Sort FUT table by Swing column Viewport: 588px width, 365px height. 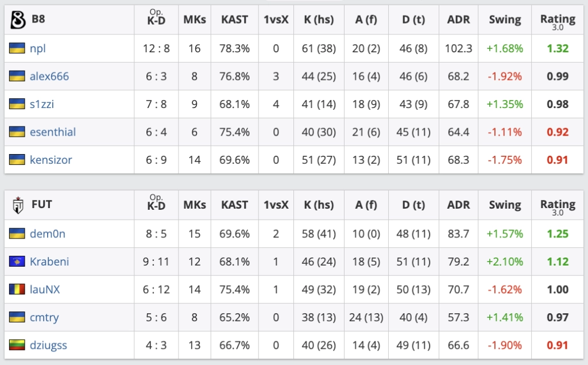click(505, 205)
